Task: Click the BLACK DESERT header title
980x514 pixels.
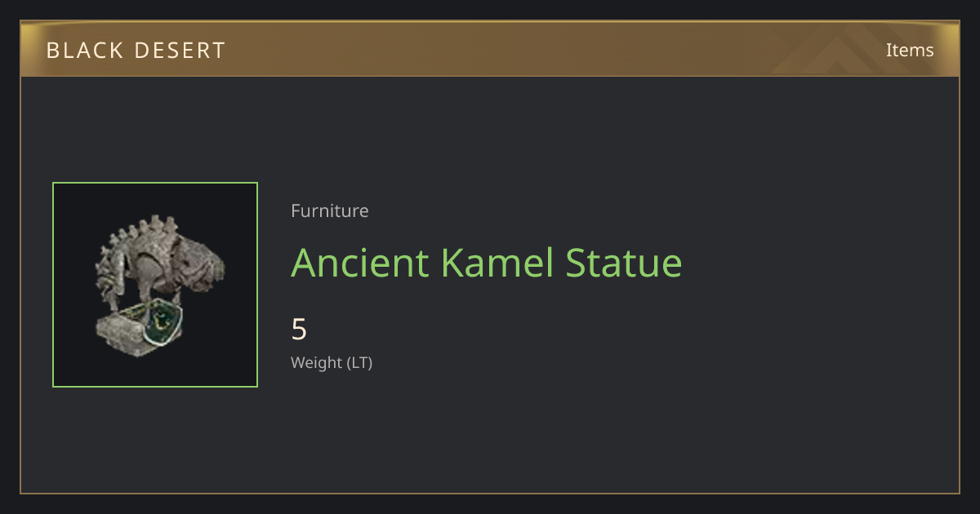Action: (x=136, y=51)
